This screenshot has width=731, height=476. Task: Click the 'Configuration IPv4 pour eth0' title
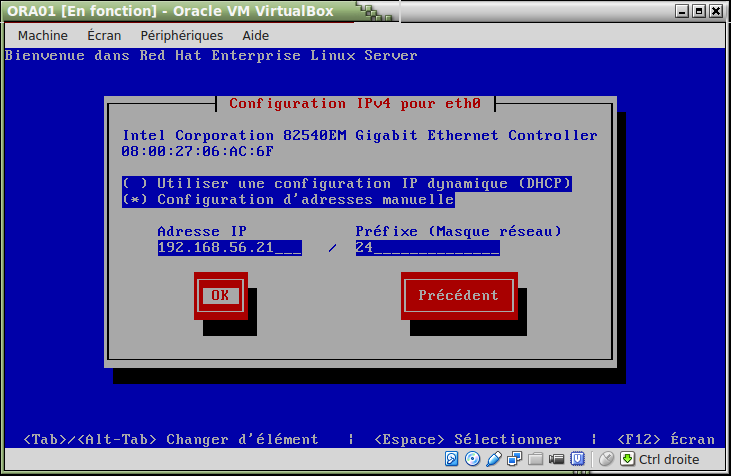(x=355, y=103)
